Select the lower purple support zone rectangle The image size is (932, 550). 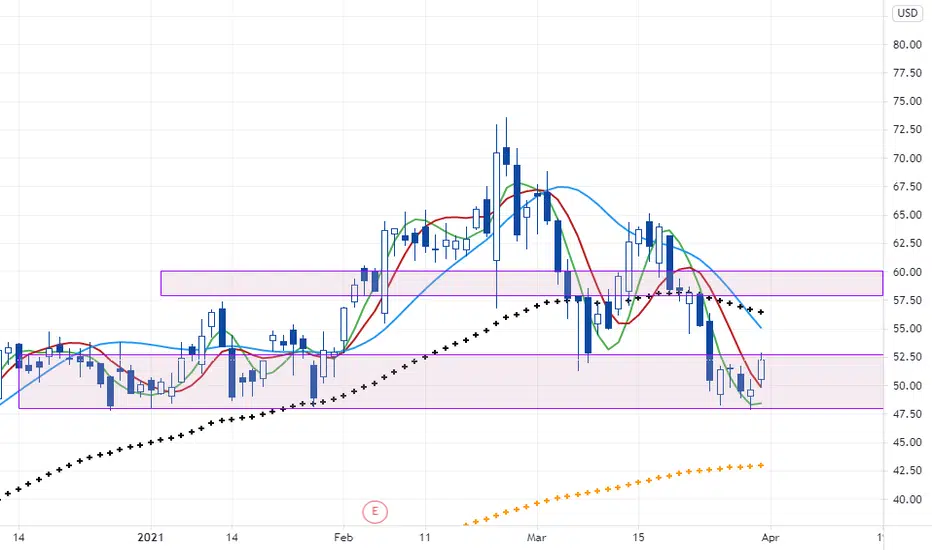[x=451, y=382]
